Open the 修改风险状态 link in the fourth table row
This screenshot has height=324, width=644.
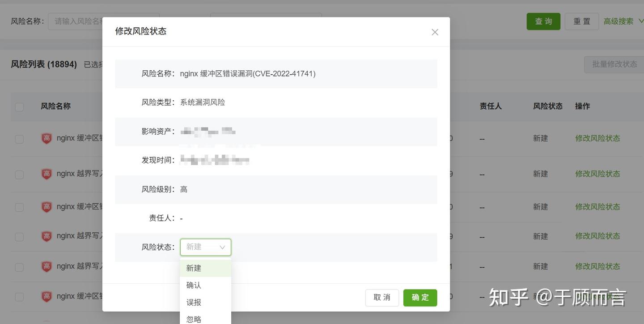point(597,236)
